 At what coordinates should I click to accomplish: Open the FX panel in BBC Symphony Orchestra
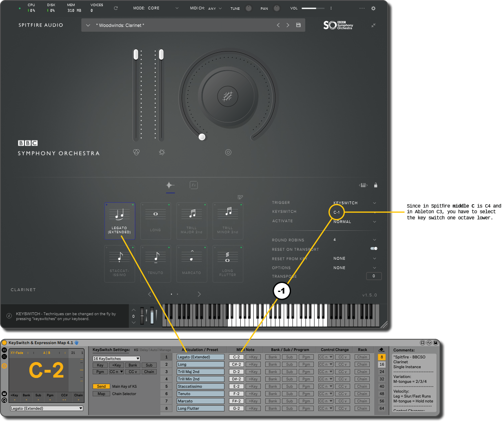[194, 185]
